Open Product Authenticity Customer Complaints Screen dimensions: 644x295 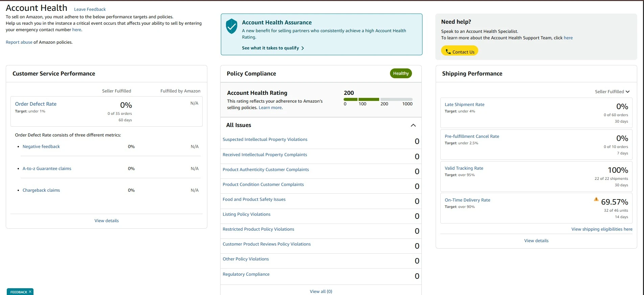tap(266, 170)
